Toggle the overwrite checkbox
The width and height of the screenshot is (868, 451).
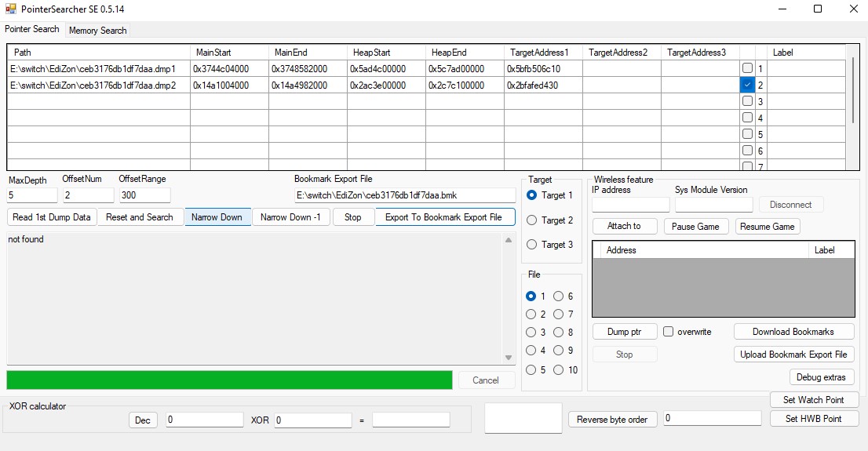[x=668, y=332]
